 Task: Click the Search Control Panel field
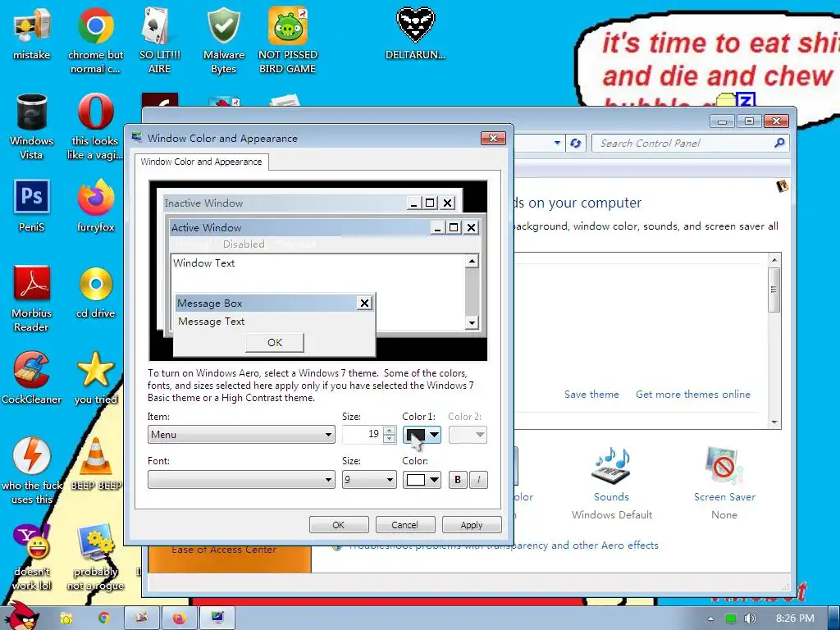[x=683, y=143]
